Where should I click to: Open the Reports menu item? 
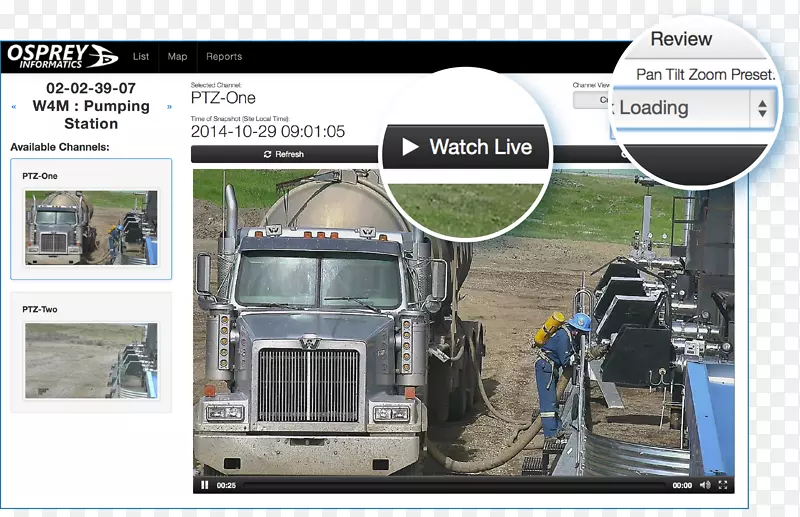224,57
